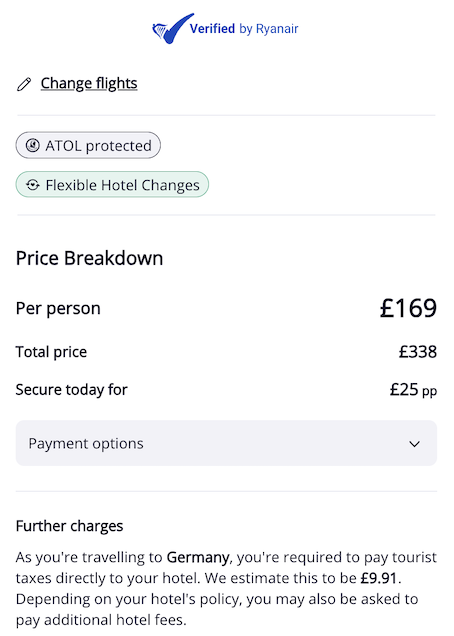Screen dimensions: 454x636
Task: Click the £169 per person price
Action: (x=408, y=308)
